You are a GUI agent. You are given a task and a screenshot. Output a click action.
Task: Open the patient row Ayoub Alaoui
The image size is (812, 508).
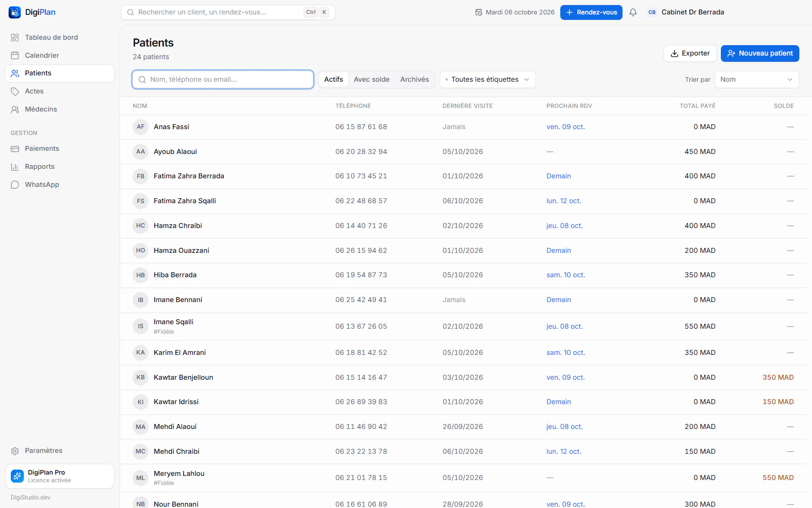coord(463,152)
